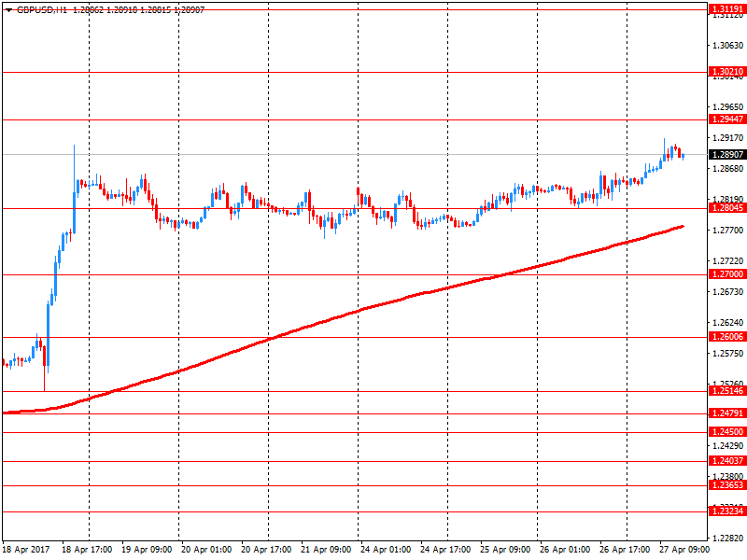The width and height of the screenshot is (747, 560).
Task: Click the 27 Apr 09:00 time axis label
Action: pos(684,550)
